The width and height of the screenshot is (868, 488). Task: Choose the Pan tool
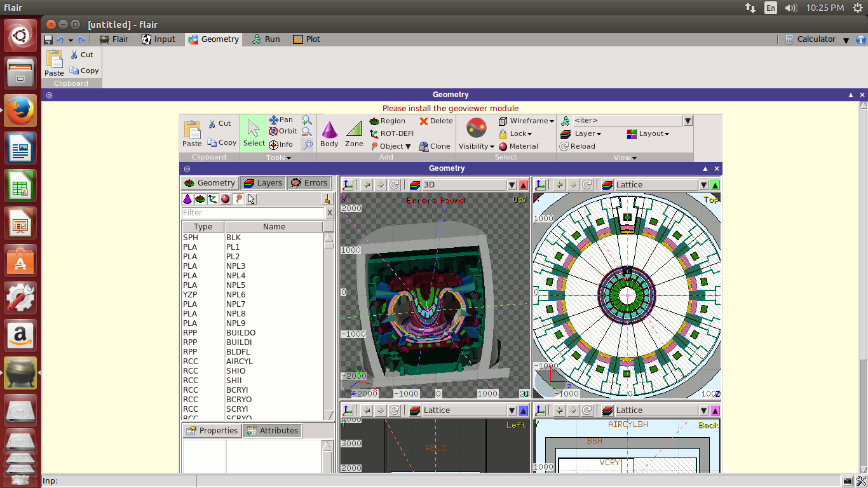[x=281, y=119]
